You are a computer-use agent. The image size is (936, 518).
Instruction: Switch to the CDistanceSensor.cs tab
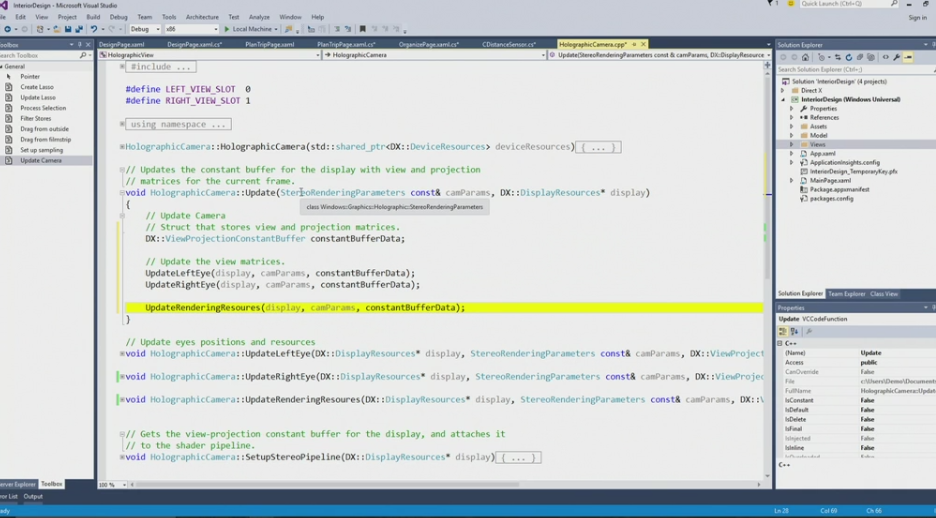click(x=508, y=44)
